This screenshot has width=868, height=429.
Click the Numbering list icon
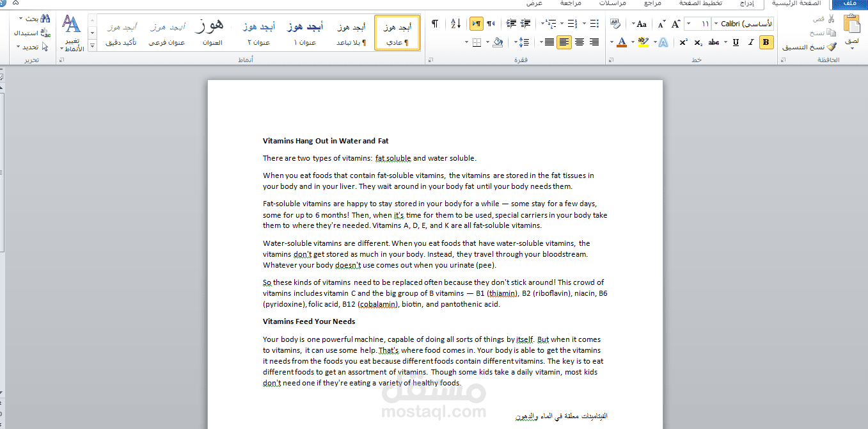[572, 24]
